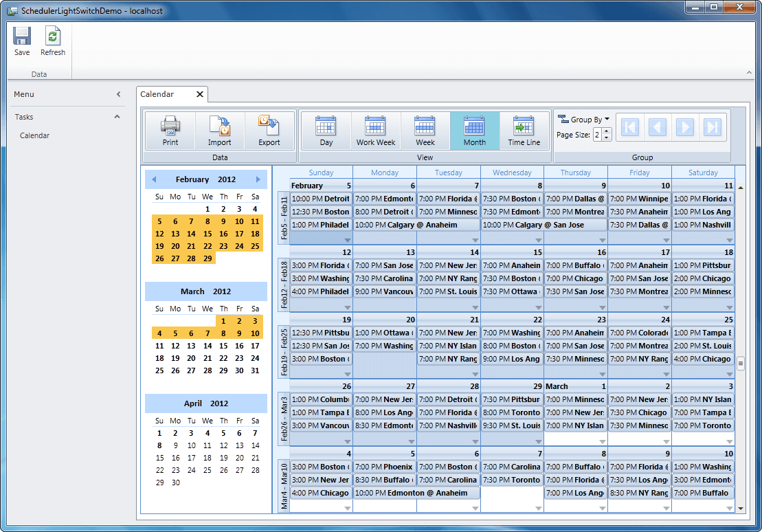Increase Page Size with the up arrow

tap(606, 131)
